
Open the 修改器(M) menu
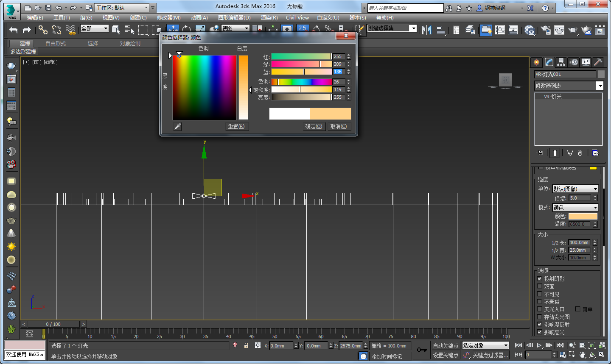tap(169, 18)
